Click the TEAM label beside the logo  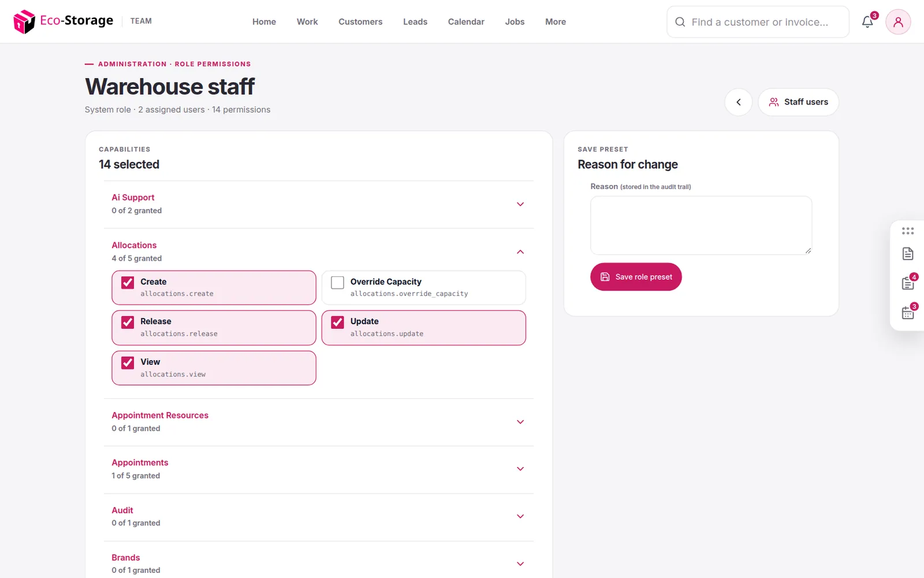click(141, 21)
